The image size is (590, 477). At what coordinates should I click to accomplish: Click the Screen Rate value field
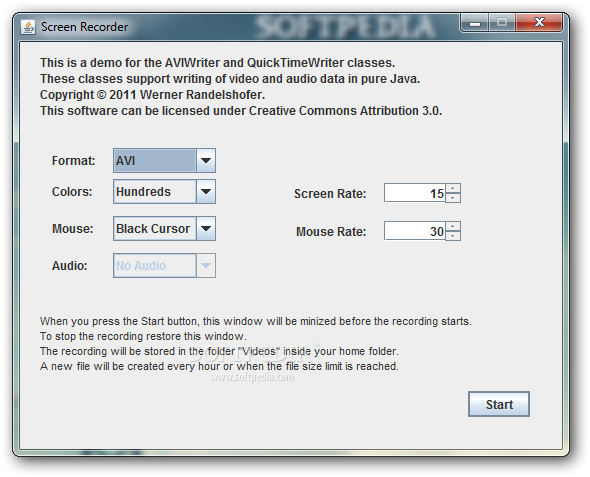415,193
